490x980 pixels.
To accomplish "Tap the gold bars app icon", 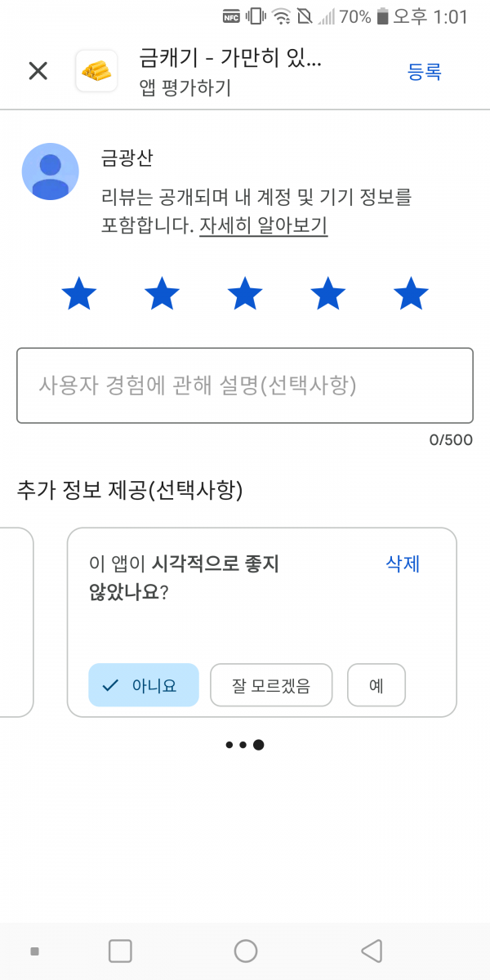I will (x=96, y=71).
